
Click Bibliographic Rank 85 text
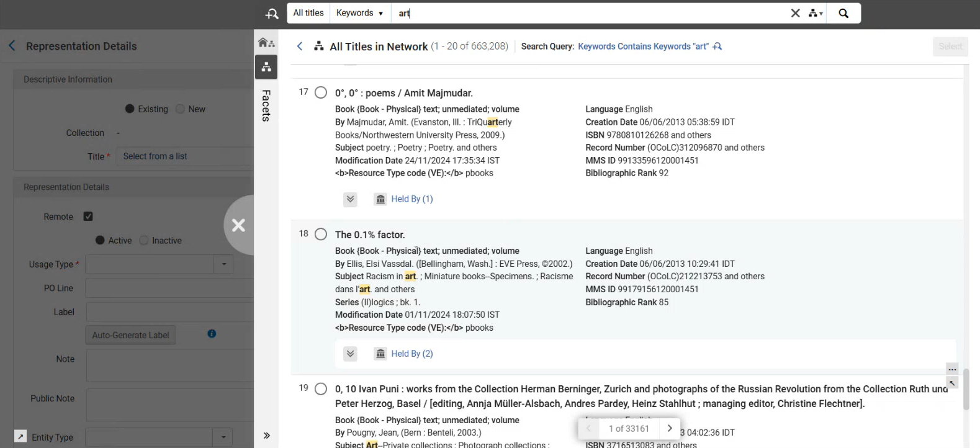tap(627, 302)
